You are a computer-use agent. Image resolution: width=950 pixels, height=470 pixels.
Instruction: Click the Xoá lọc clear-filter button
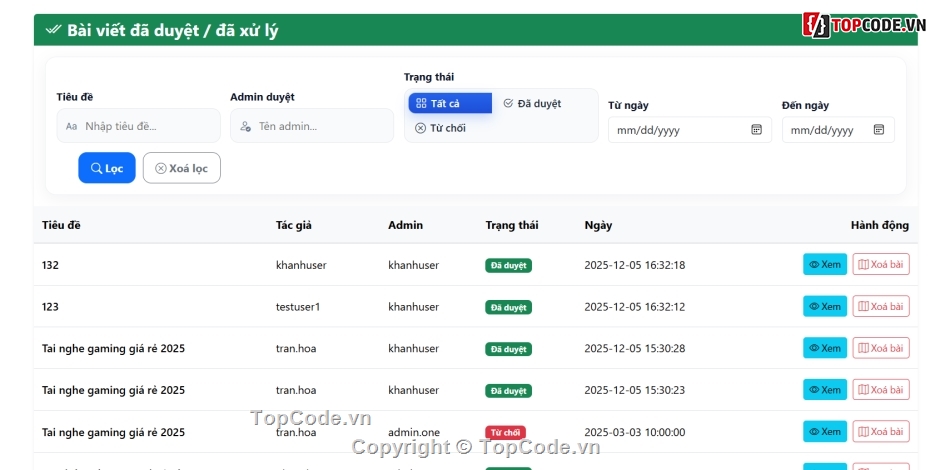[x=182, y=168]
